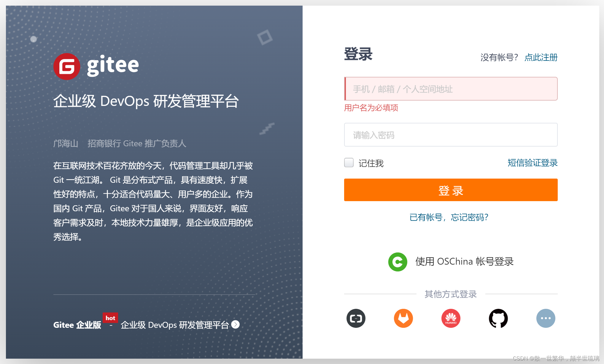Sign in with the green OSChina icon

coord(398,262)
